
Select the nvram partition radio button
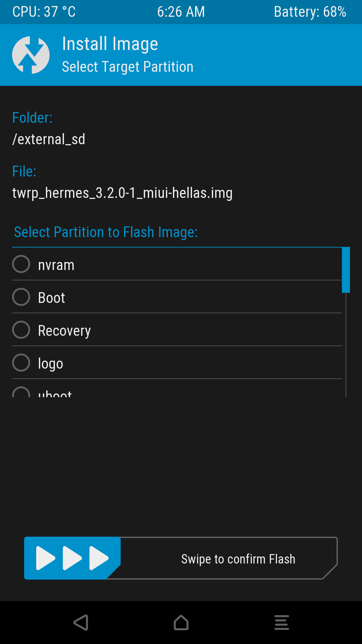pyautogui.click(x=21, y=264)
